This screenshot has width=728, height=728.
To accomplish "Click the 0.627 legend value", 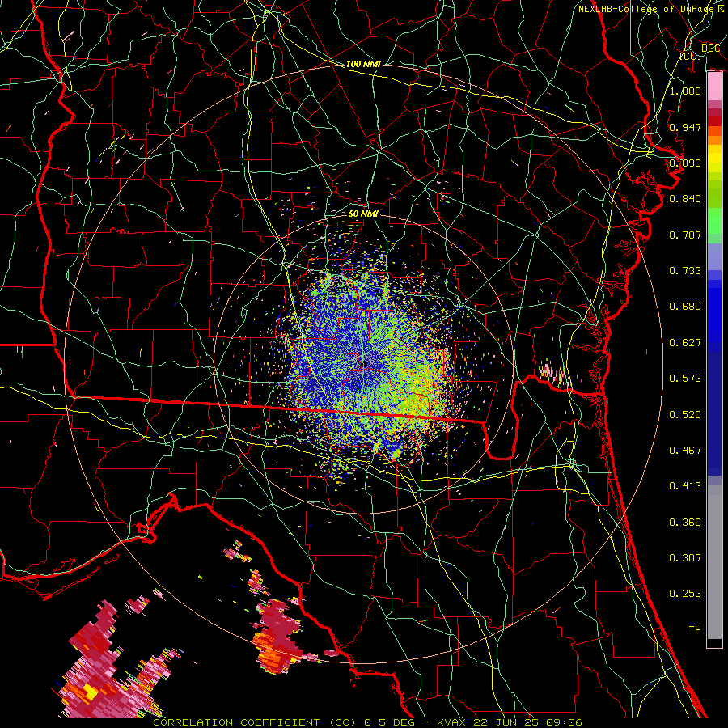I will click(x=685, y=343).
